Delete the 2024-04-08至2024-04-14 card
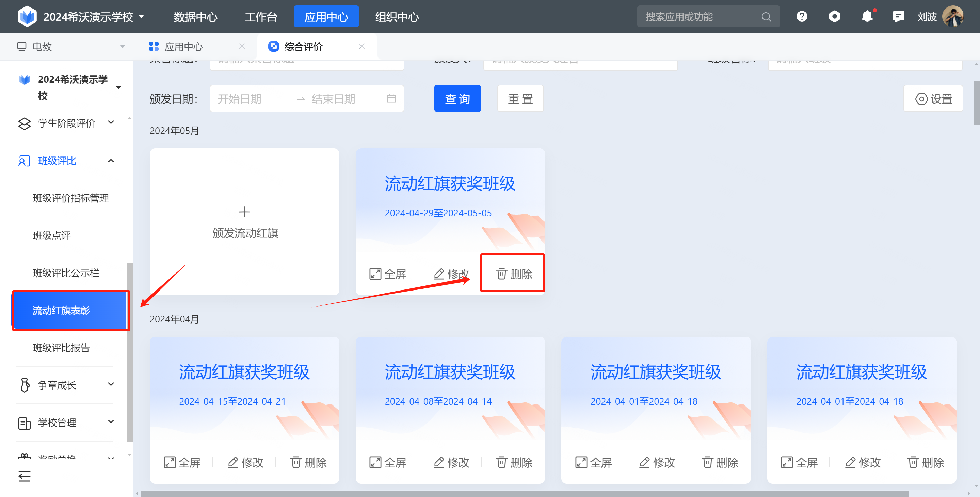 (514, 462)
